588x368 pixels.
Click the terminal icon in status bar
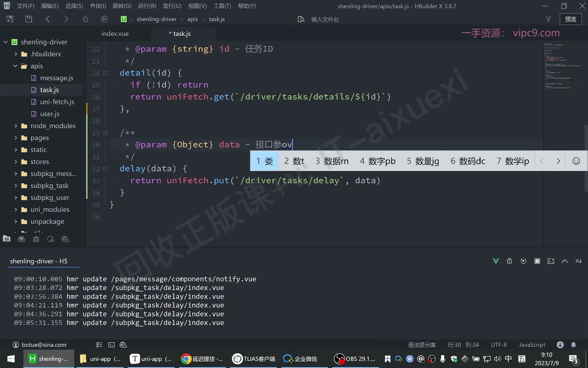[111, 345]
